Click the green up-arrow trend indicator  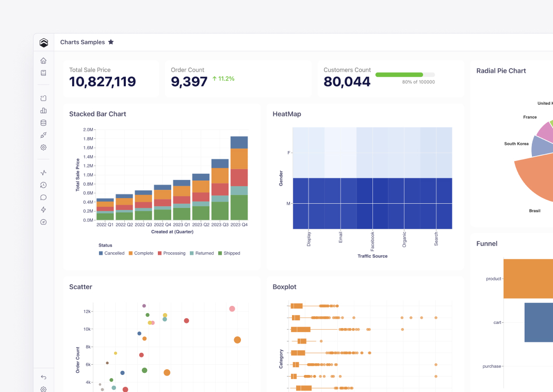[x=215, y=78]
